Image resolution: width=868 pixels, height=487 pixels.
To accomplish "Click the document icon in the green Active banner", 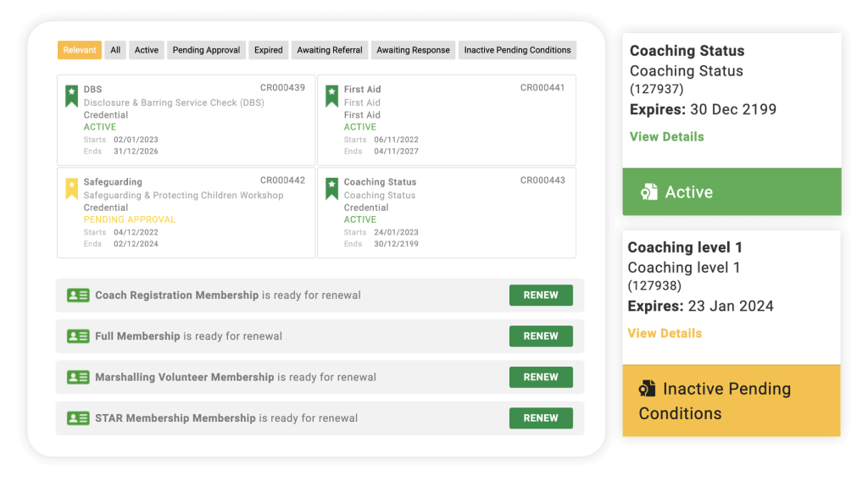I will (648, 192).
